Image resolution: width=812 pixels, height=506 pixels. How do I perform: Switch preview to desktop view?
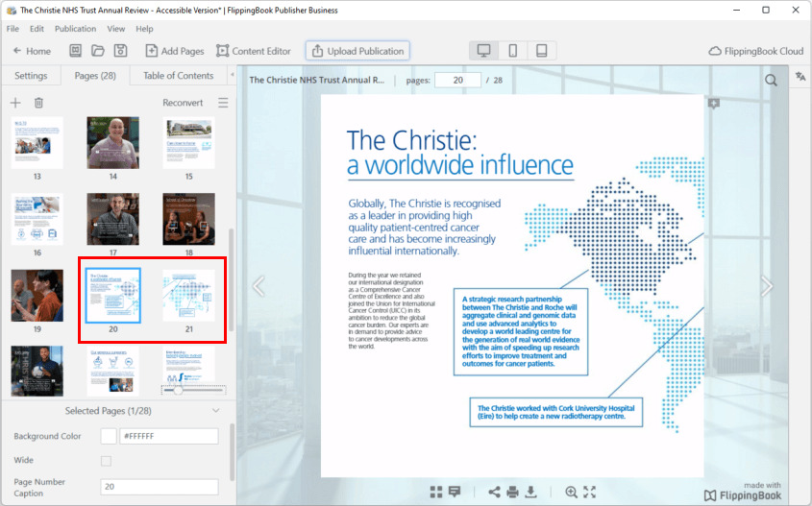point(483,51)
